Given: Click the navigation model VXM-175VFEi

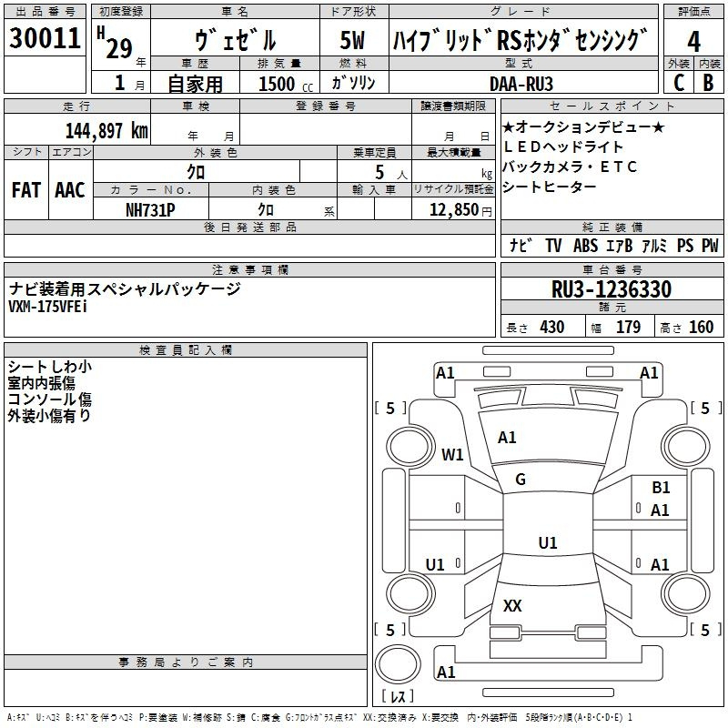Looking at the screenshot, I should point(48,307).
